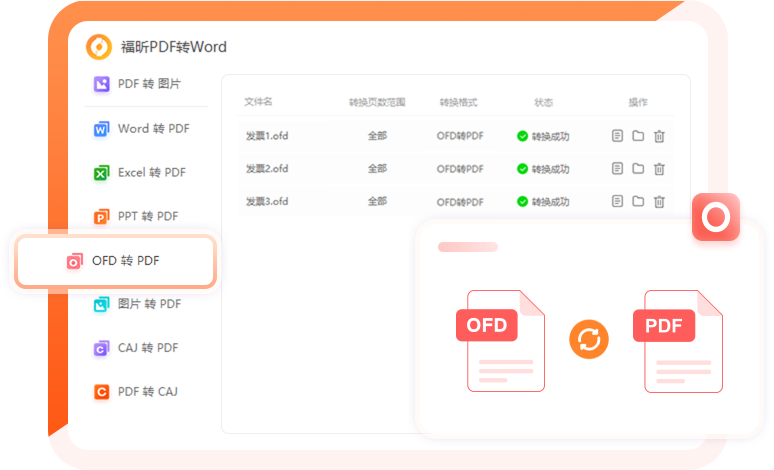This screenshot has width=774, height=470.
Task: Delete 发票1.ofd from the list
Action: [659, 136]
